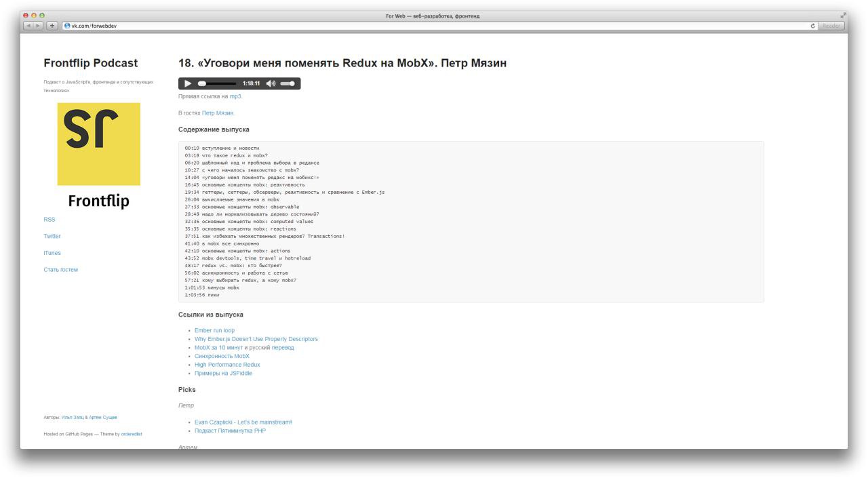Click the Стать гостем link

pyautogui.click(x=61, y=270)
